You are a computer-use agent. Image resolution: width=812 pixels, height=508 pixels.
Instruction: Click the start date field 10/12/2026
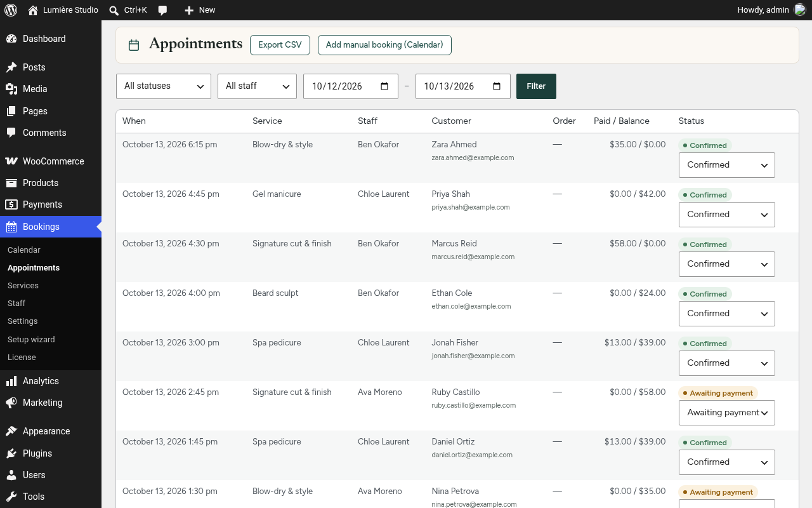(351, 86)
